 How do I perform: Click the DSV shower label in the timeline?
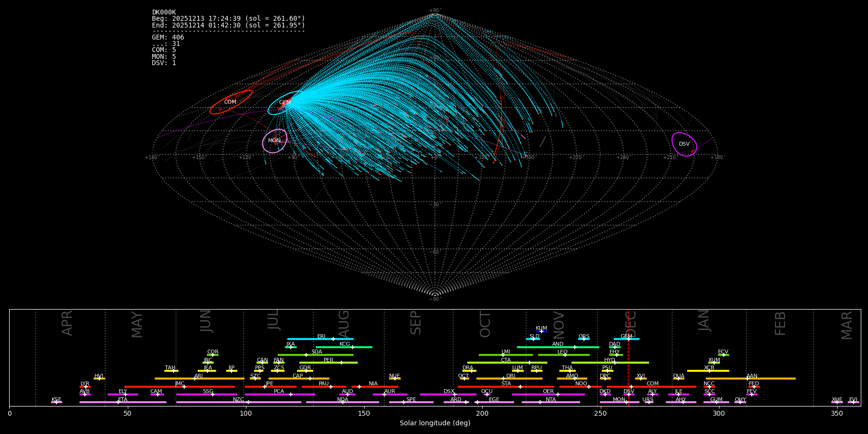(629, 391)
